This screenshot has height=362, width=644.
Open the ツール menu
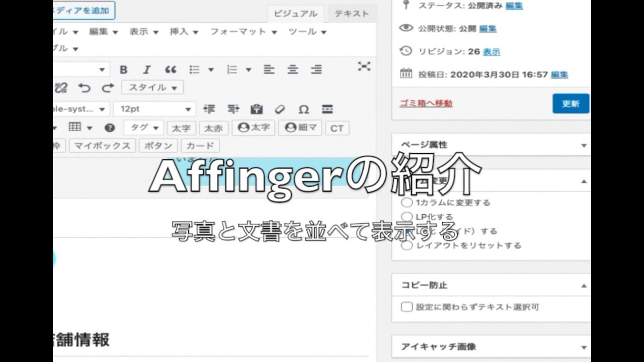(x=307, y=32)
